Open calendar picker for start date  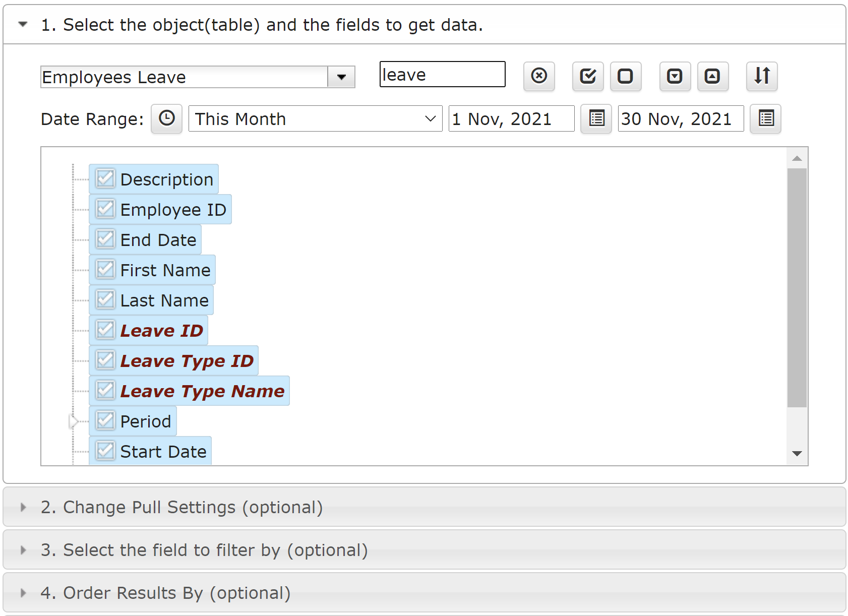596,119
